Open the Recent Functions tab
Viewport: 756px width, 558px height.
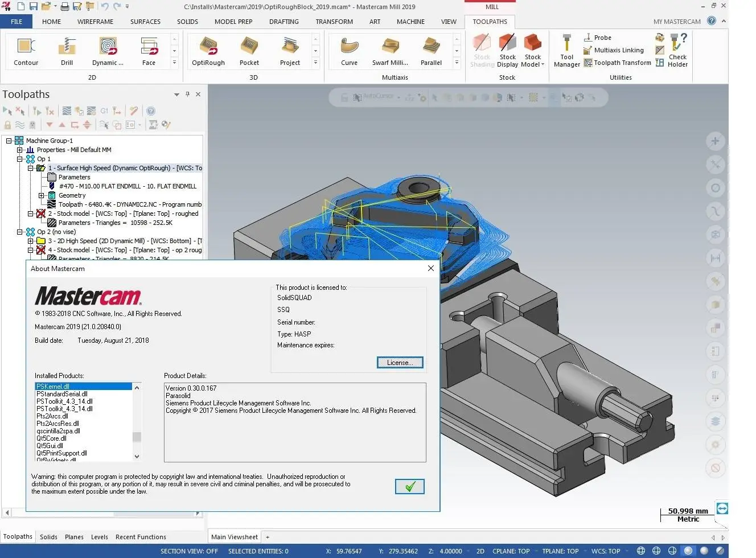tap(141, 537)
